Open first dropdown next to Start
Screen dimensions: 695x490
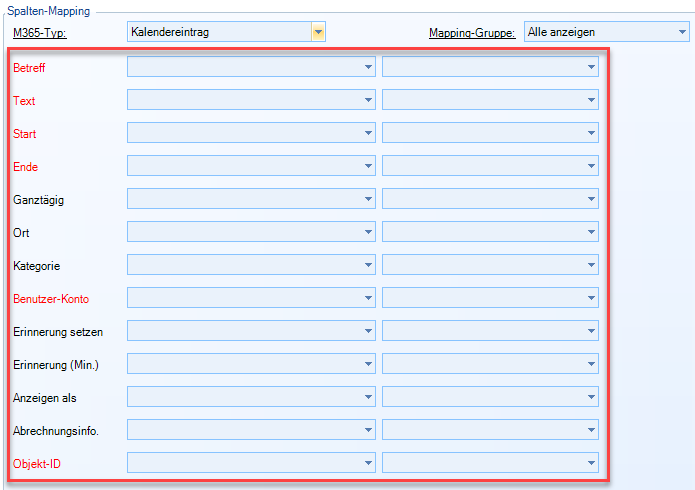(251, 133)
